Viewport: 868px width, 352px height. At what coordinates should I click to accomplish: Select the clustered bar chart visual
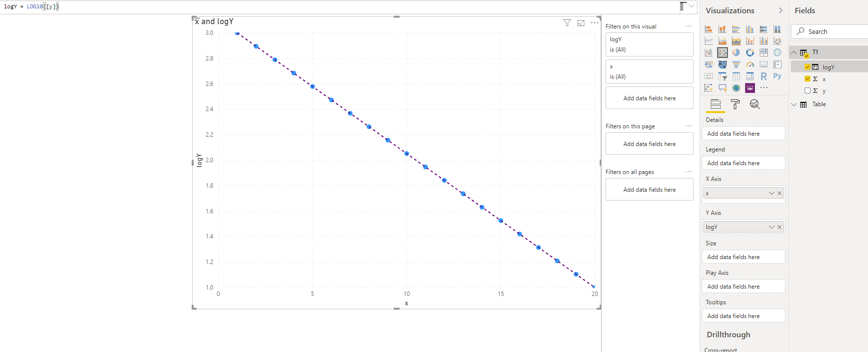(x=736, y=29)
